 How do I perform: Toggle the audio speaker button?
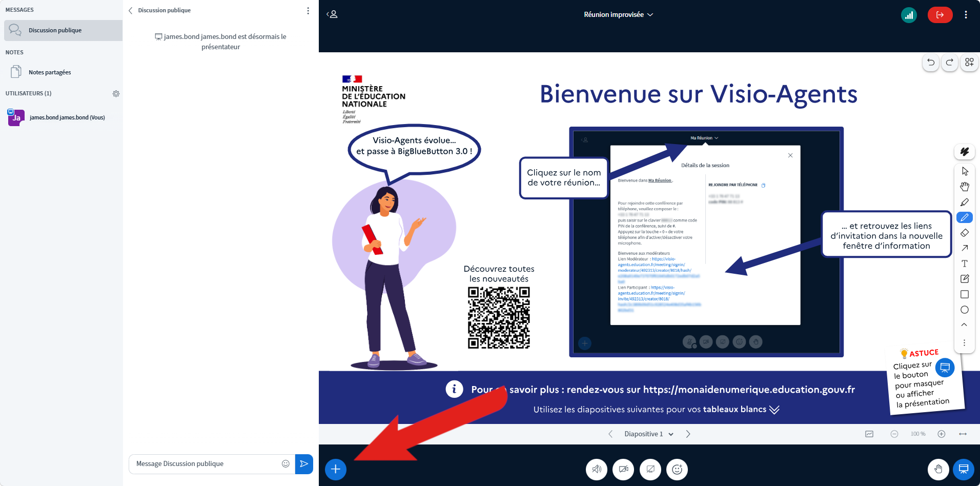point(597,469)
